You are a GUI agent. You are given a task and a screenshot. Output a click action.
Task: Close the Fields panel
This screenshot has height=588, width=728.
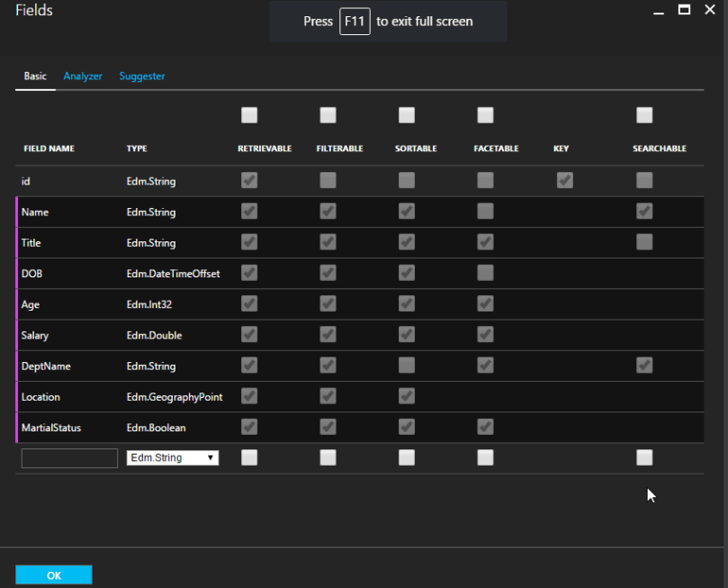[710, 10]
